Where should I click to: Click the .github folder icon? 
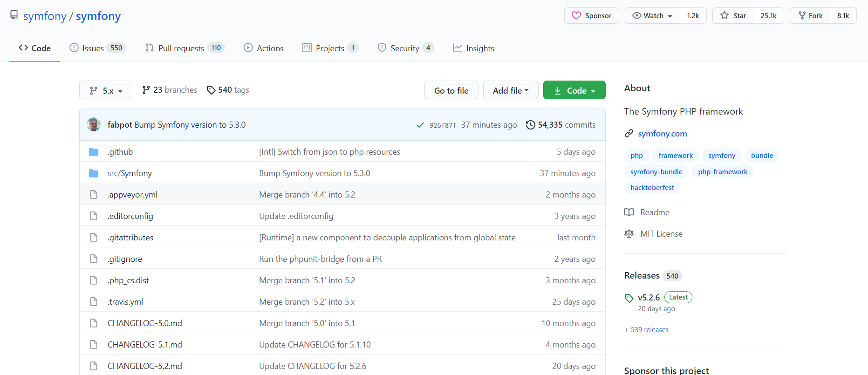[94, 152]
